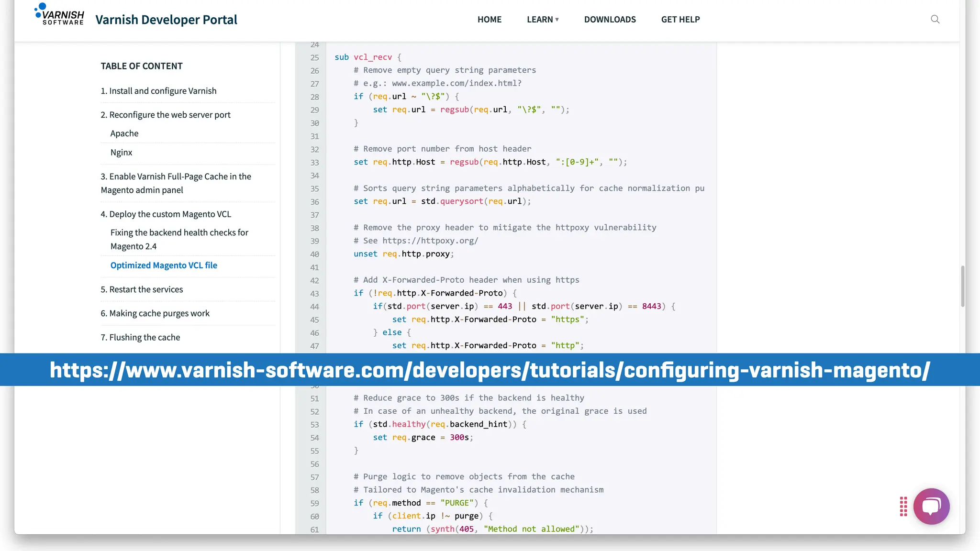
Task: Open '5. Restart the services' section
Action: click(142, 289)
